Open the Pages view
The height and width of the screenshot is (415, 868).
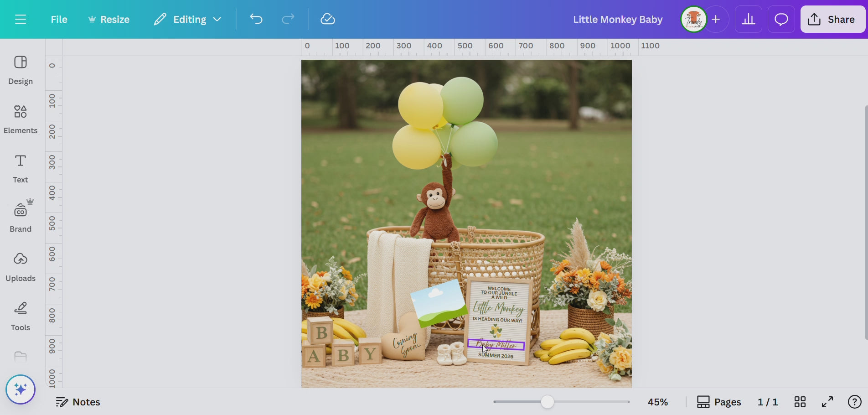coord(719,402)
